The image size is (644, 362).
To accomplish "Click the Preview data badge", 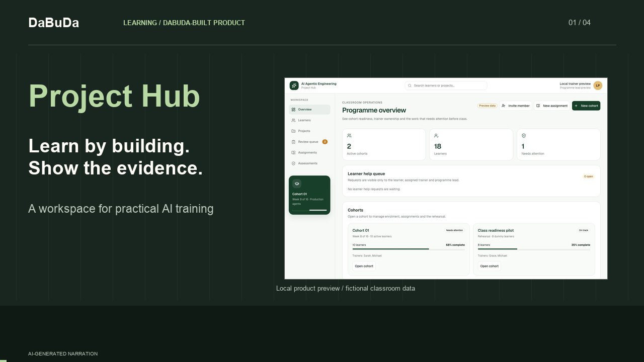I will click(x=487, y=106).
